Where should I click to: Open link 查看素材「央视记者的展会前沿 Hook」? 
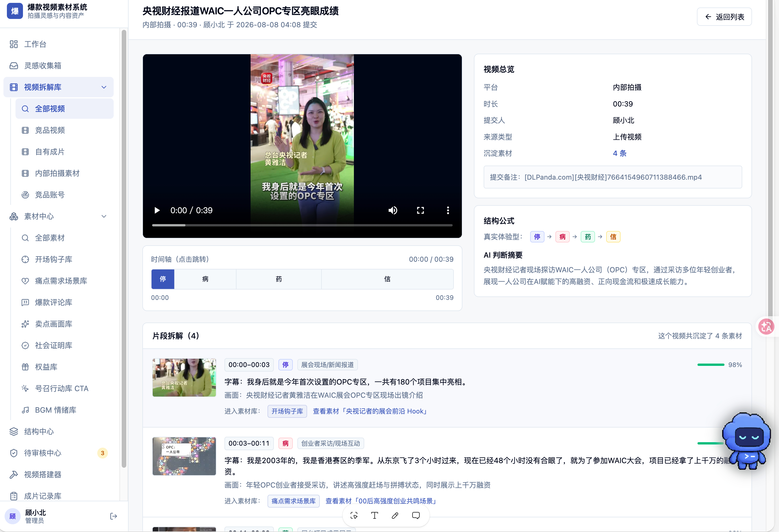click(370, 411)
